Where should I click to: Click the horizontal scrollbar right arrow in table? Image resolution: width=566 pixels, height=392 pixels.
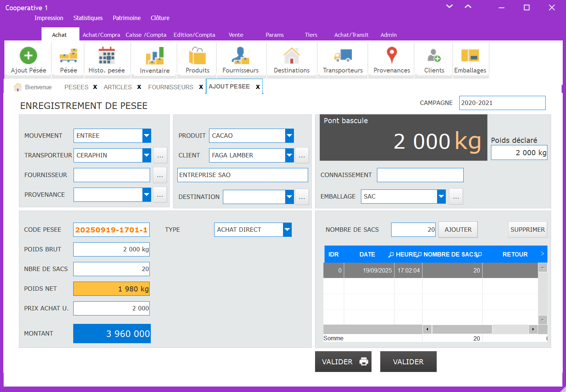533,329
